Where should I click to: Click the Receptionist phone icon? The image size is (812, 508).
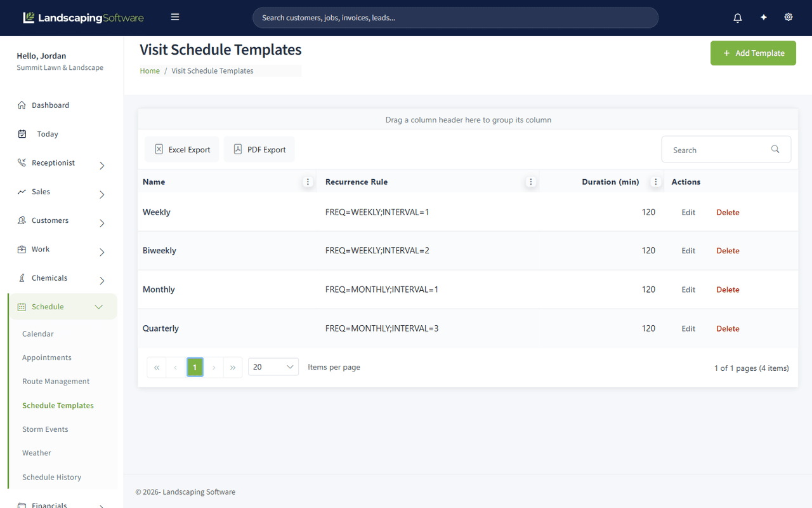tap(22, 163)
